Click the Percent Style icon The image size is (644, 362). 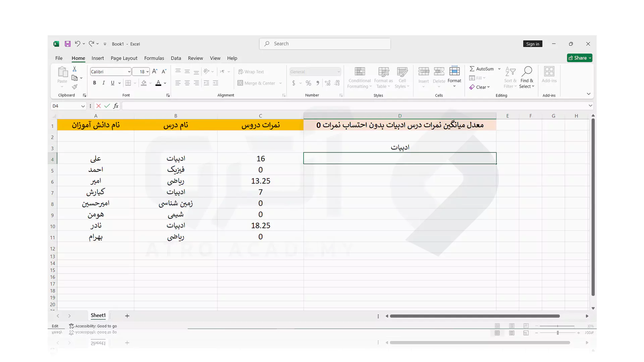coord(308,83)
